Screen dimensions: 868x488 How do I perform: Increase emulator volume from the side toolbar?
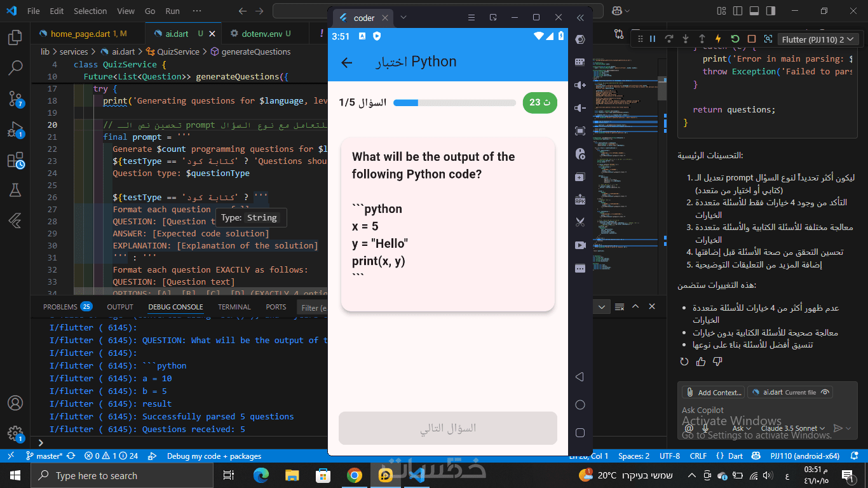[580, 85]
